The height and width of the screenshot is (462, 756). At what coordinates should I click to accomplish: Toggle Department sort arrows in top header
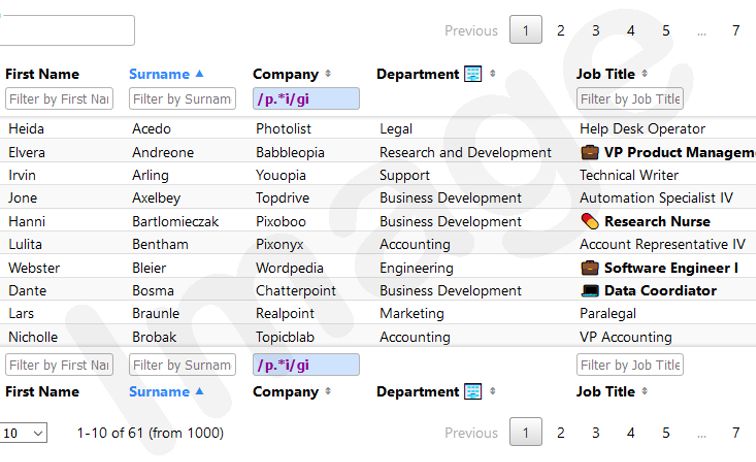pos(492,74)
